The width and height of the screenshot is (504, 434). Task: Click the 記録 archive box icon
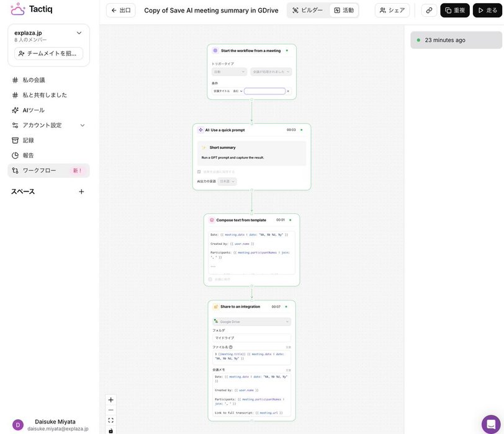click(15, 140)
